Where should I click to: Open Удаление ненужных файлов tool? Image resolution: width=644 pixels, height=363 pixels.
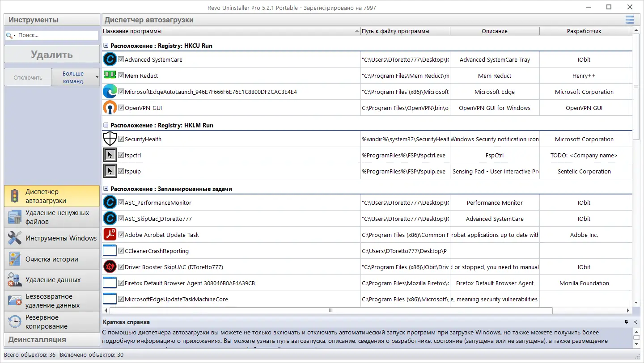[x=52, y=217]
